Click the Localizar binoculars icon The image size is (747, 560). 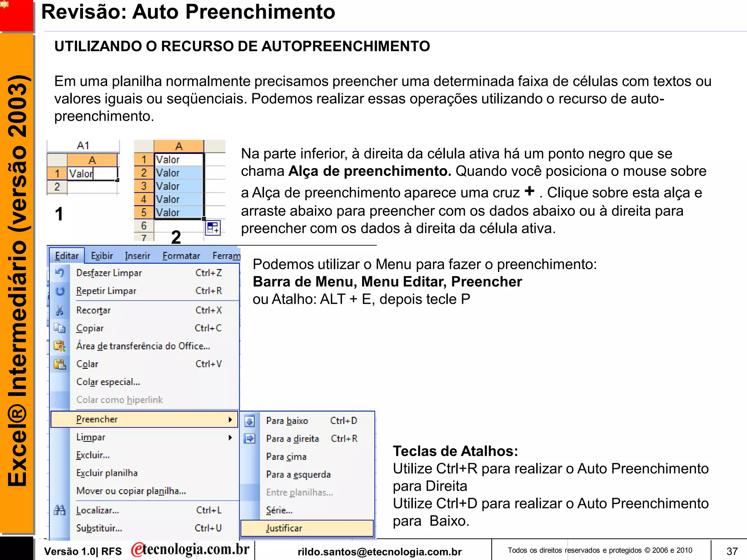coord(60,510)
